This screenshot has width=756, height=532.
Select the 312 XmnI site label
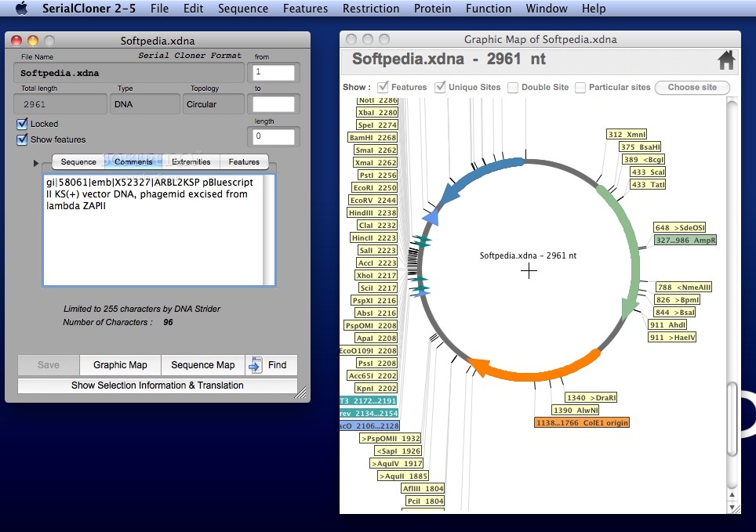coord(627,135)
